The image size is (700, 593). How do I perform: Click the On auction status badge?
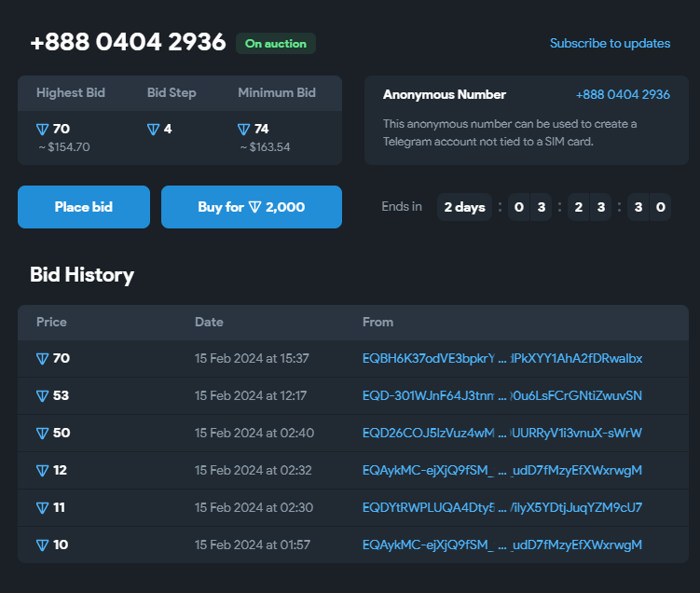(x=276, y=43)
